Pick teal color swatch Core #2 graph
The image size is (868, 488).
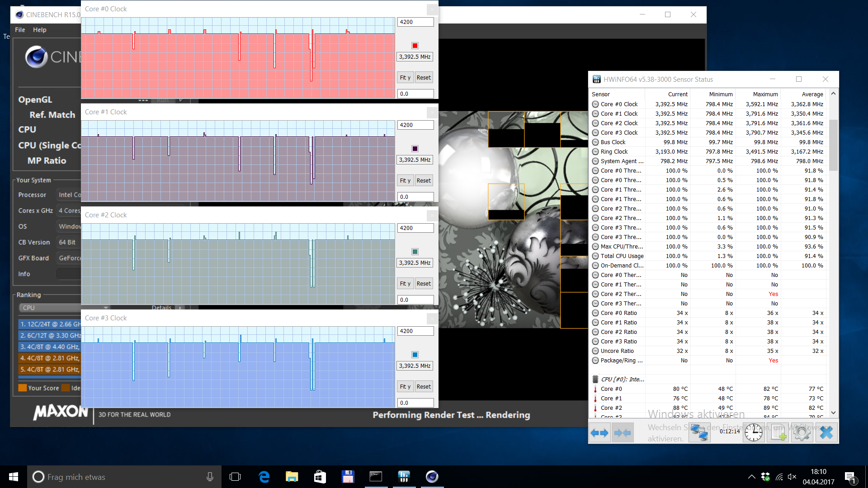pos(415,252)
